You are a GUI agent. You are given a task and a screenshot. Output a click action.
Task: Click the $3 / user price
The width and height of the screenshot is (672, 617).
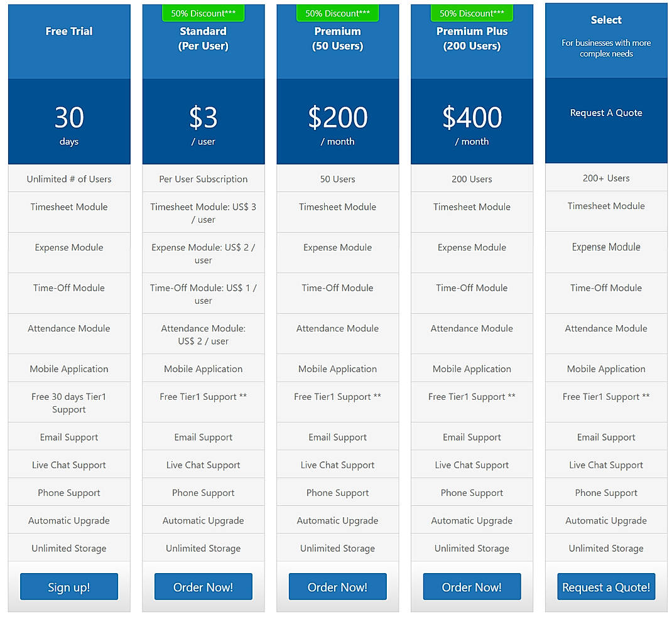coord(203,121)
